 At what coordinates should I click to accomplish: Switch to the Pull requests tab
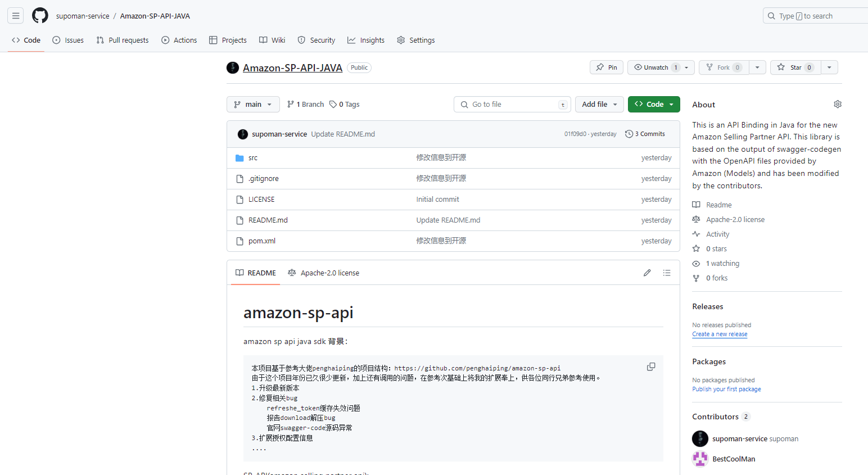click(x=123, y=40)
